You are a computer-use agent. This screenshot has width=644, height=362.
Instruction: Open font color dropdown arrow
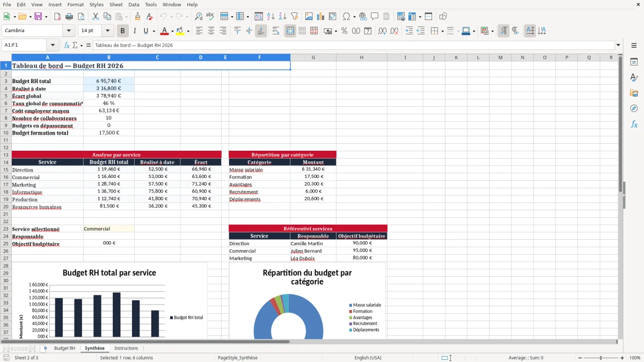point(172,31)
